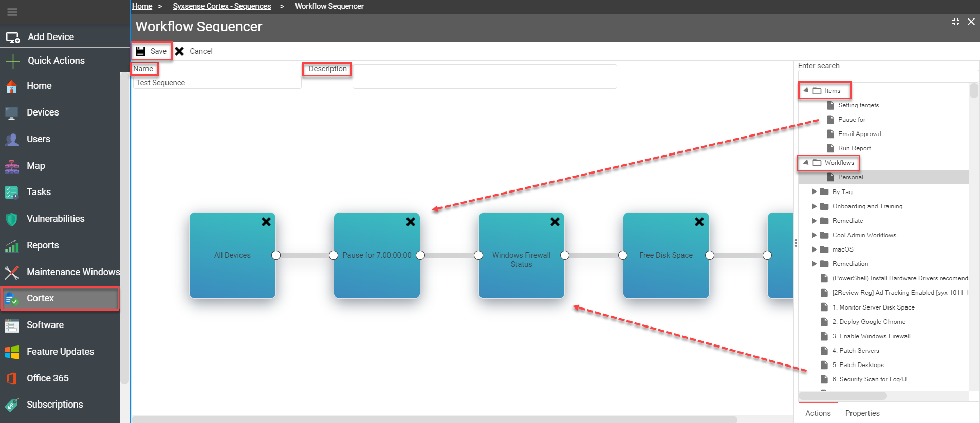Open the Vulnerabilities section
This screenshot has height=423, width=980.
[x=56, y=219]
